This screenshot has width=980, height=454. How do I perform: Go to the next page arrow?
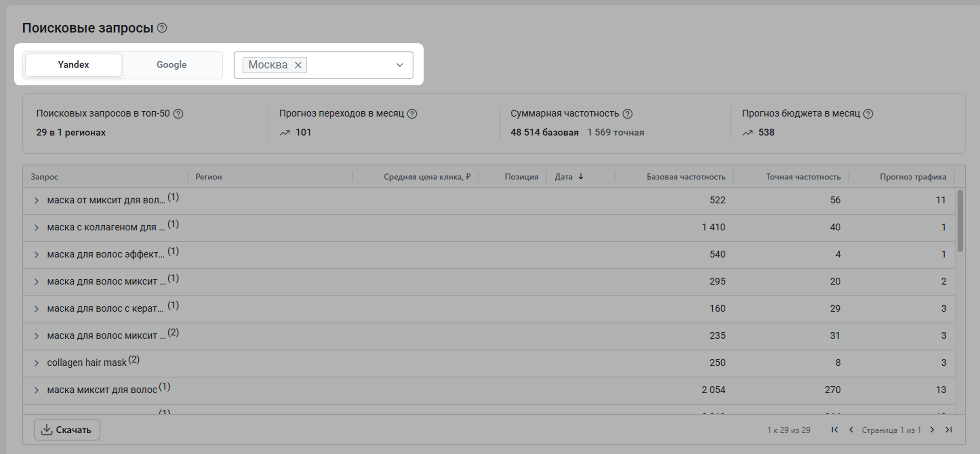932,430
